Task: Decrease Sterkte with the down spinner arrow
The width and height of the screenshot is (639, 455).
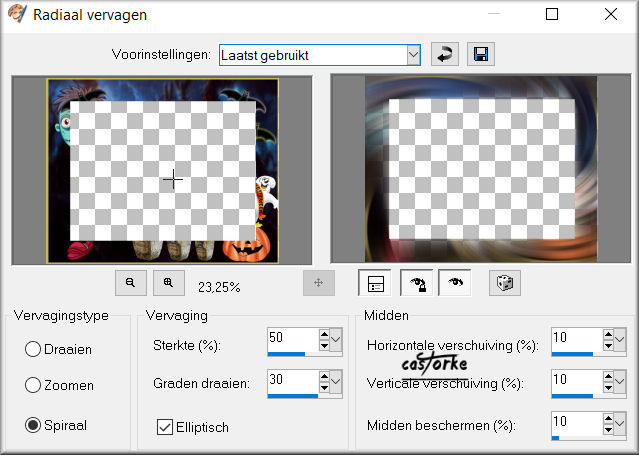Action: 324,345
